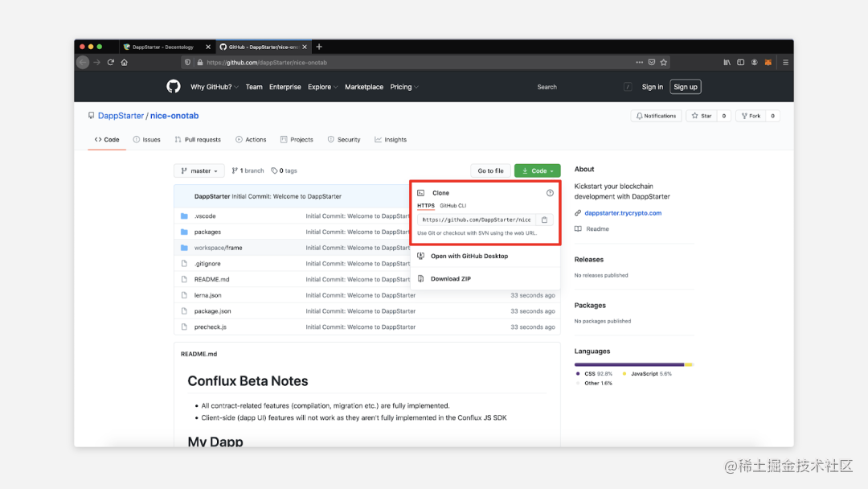Reload the page with the refresh icon
This screenshot has width=868, height=489.
(x=111, y=63)
